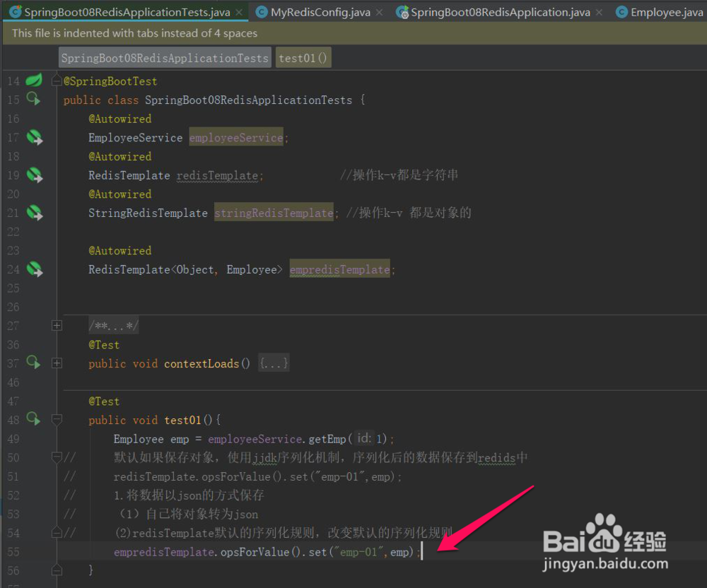Image resolution: width=707 pixels, height=588 pixels.
Task: Click the Spring bean leaf icon on line 14
Action: [34, 80]
